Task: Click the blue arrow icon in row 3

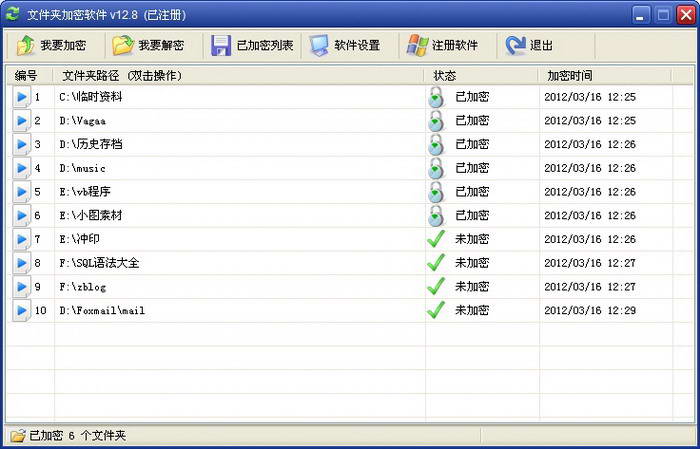Action: (21, 144)
